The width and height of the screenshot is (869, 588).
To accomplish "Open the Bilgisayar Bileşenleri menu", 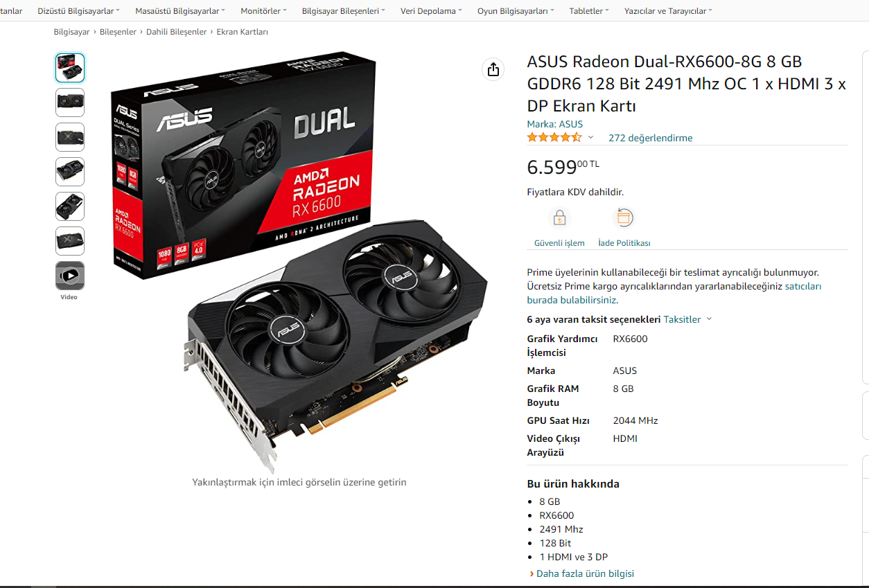I will (344, 11).
